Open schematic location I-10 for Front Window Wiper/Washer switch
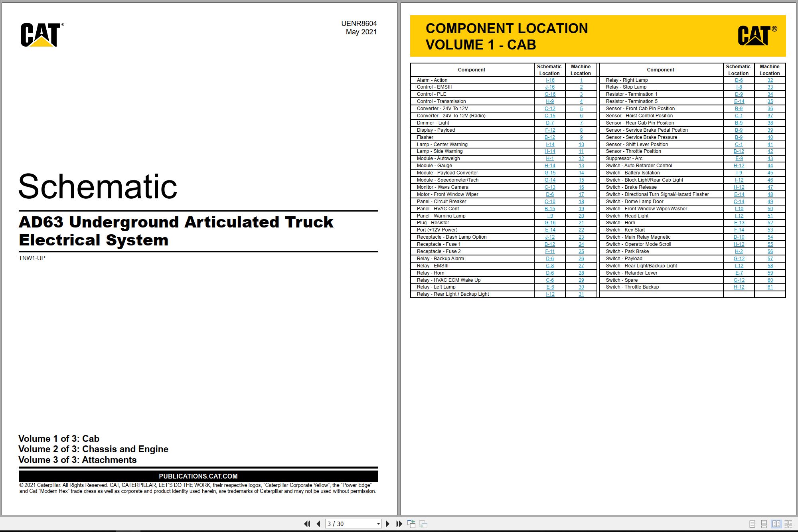 click(x=739, y=209)
